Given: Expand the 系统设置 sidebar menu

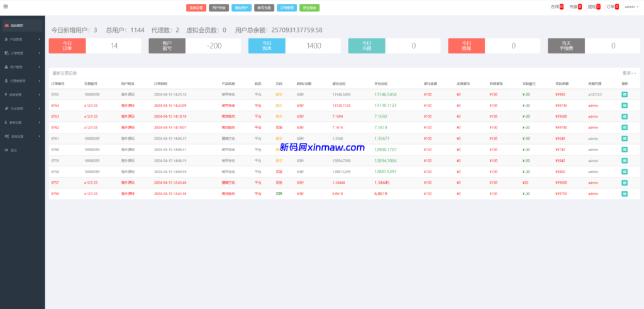Looking at the screenshot, I should [17, 136].
